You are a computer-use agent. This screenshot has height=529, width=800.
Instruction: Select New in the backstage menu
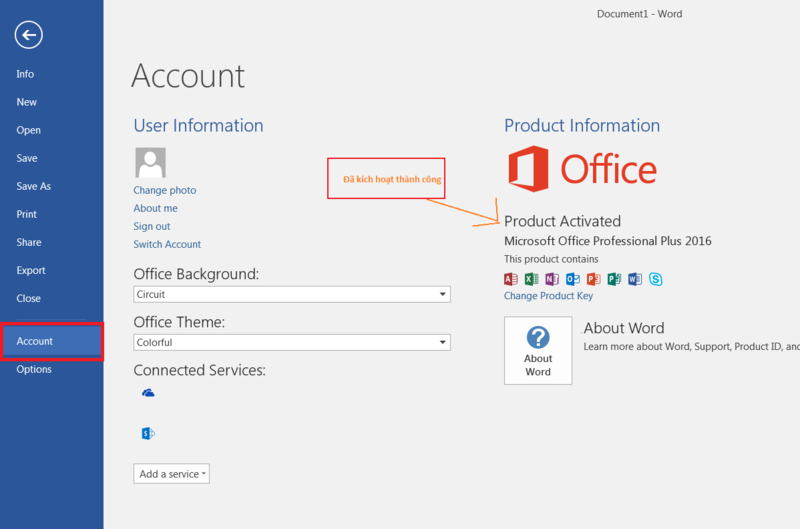click(27, 102)
